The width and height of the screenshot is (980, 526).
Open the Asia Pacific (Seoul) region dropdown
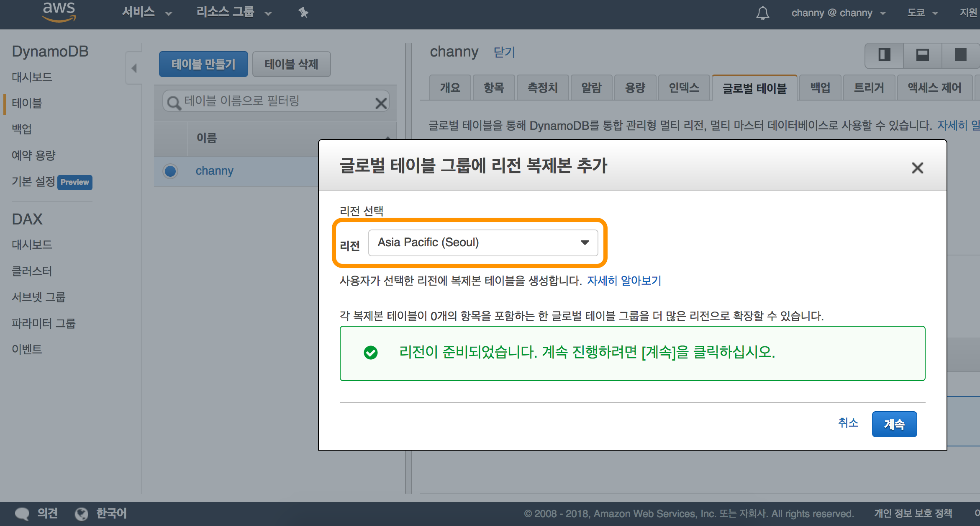pyautogui.click(x=483, y=242)
